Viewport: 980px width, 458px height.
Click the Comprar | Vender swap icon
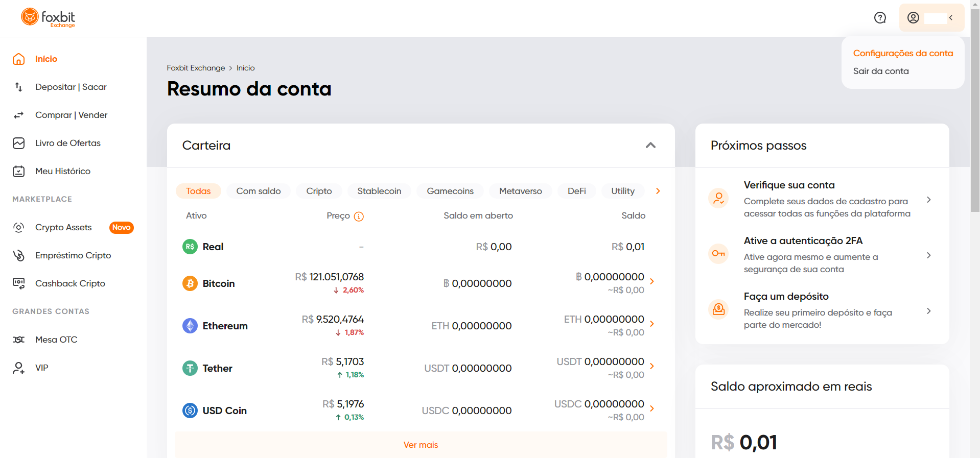tap(19, 115)
